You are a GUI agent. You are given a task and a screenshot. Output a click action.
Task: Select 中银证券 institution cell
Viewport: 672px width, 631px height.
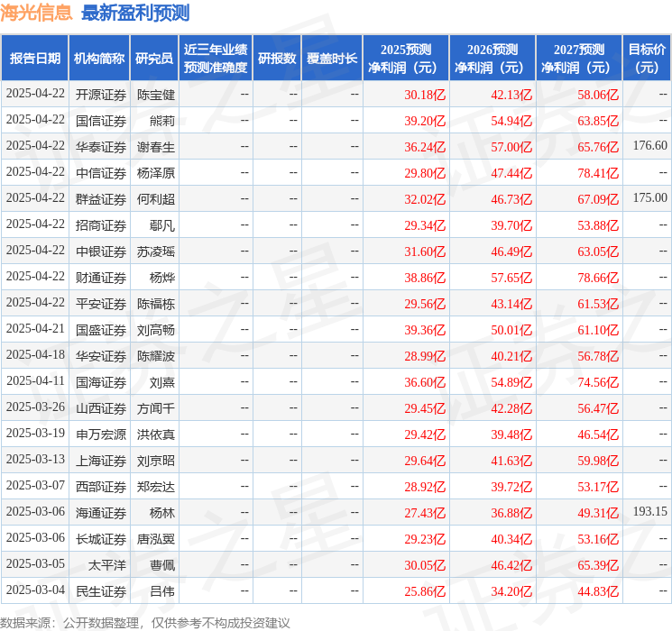pos(101,251)
